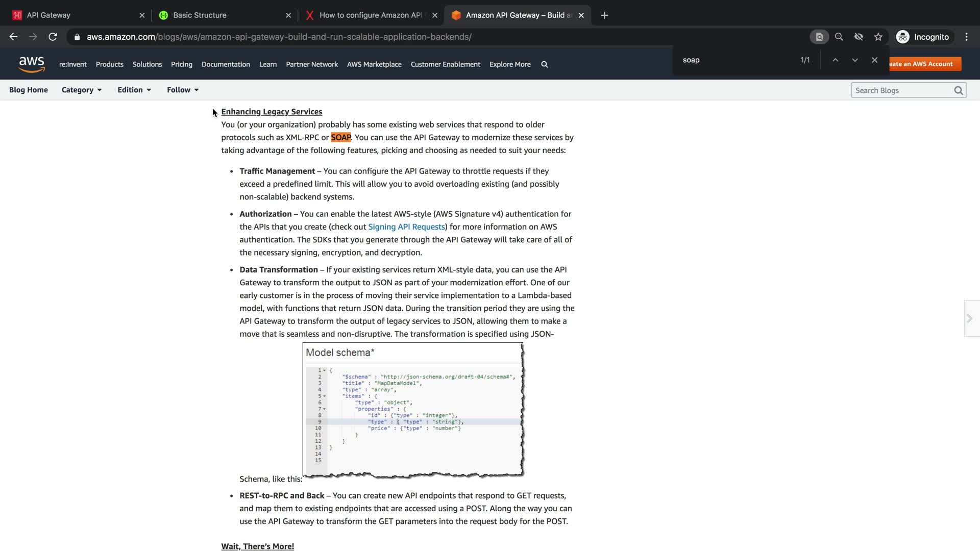The height and width of the screenshot is (551, 980).
Task: Open the Chrome three-dot menu
Action: [966, 37]
